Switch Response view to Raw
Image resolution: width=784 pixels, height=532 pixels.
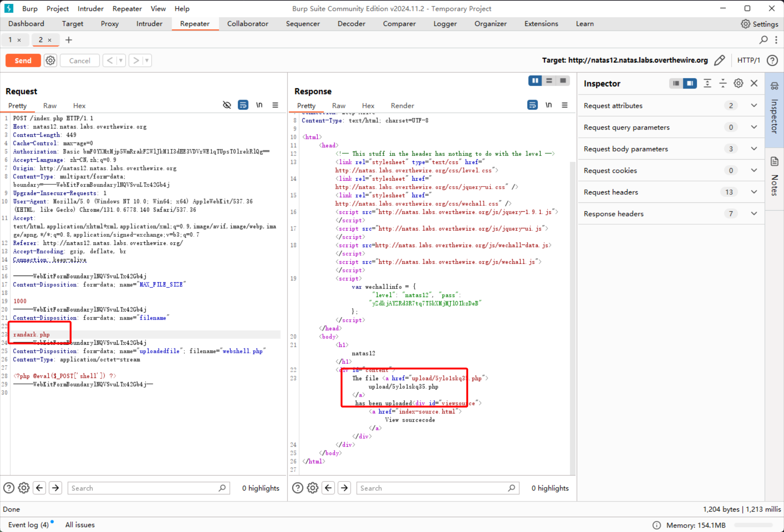coord(339,106)
